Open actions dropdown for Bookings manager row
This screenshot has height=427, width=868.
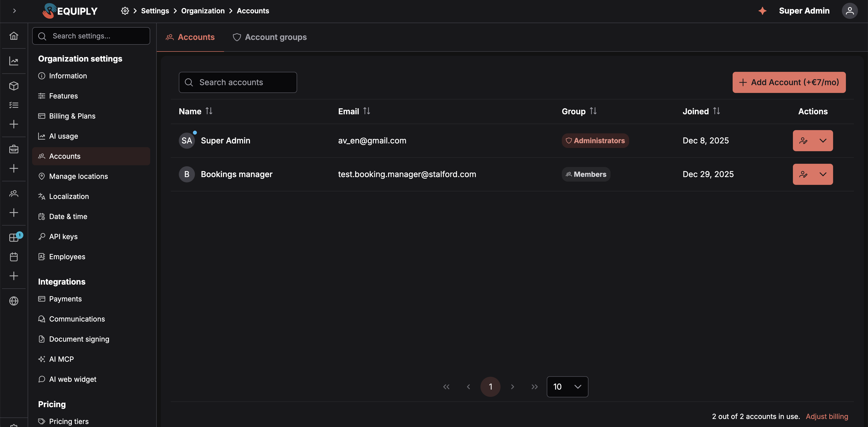[x=823, y=174]
